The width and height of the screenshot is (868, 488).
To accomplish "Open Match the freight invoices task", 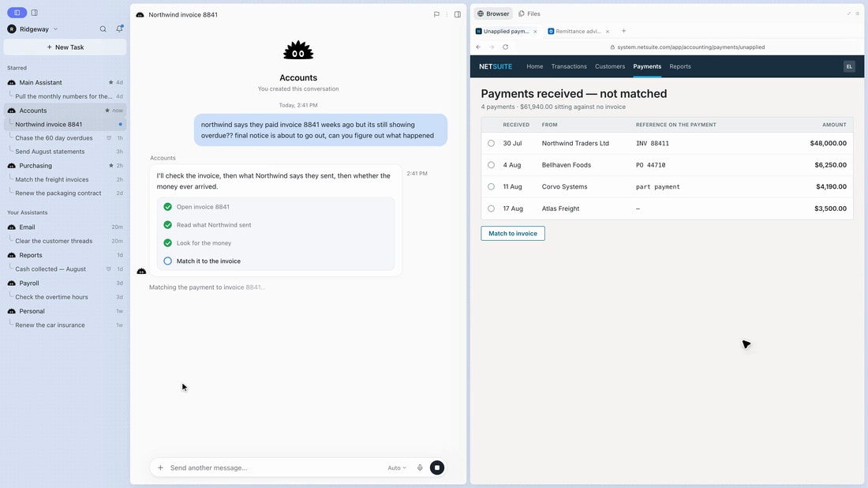I will (52, 179).
